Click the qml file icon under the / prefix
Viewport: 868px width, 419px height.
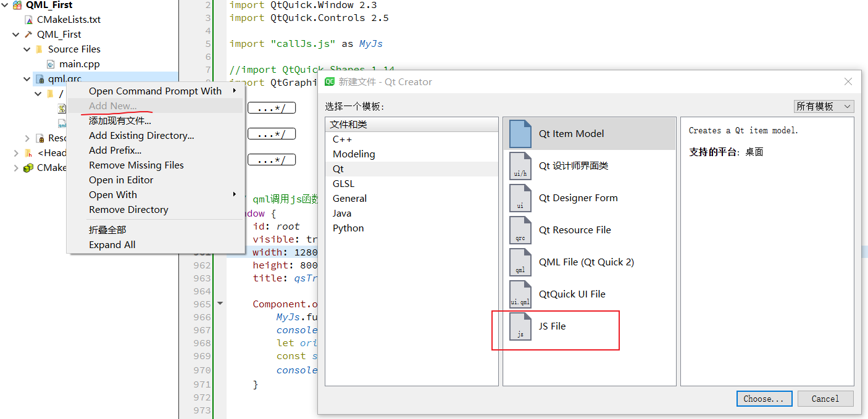(x=62, y=123)
